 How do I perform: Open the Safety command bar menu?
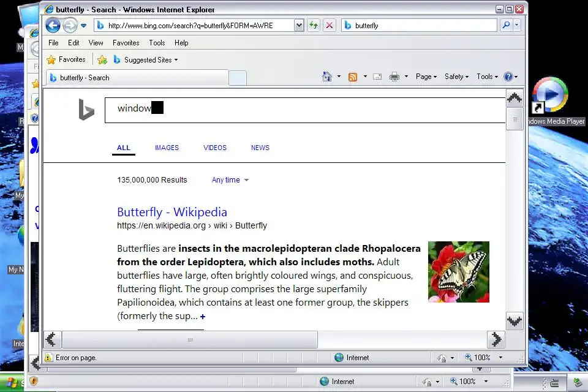pos(456,77)
